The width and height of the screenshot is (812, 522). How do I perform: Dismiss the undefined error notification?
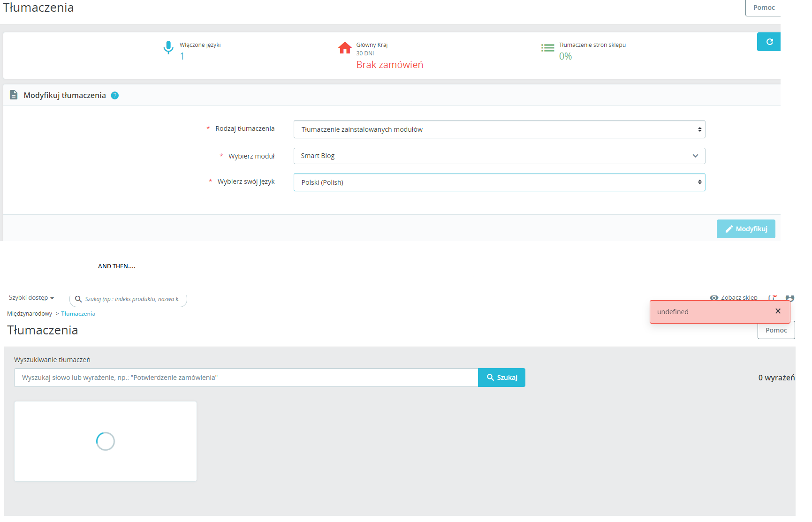coord(778,311)
